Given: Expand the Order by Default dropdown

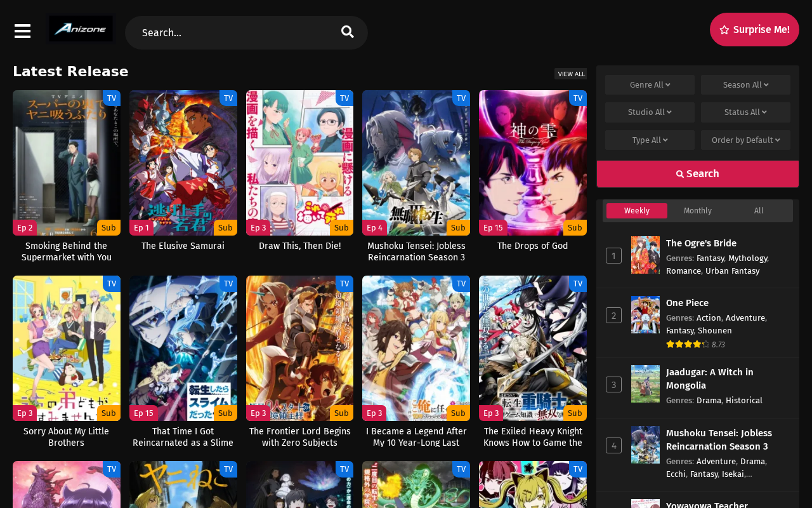Looking at the screenshot, I should 745,140.
